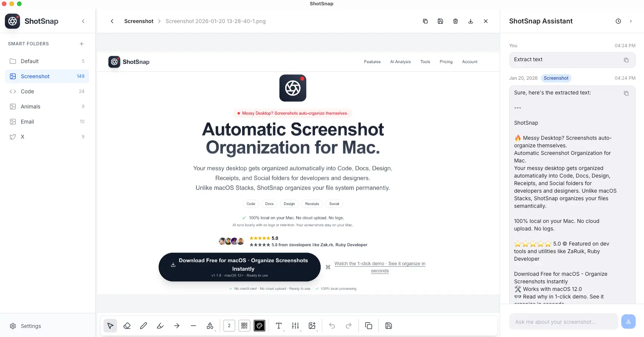The image size is (644, 337).
Task: Add a new smart folder
Action: coord(82,44)
